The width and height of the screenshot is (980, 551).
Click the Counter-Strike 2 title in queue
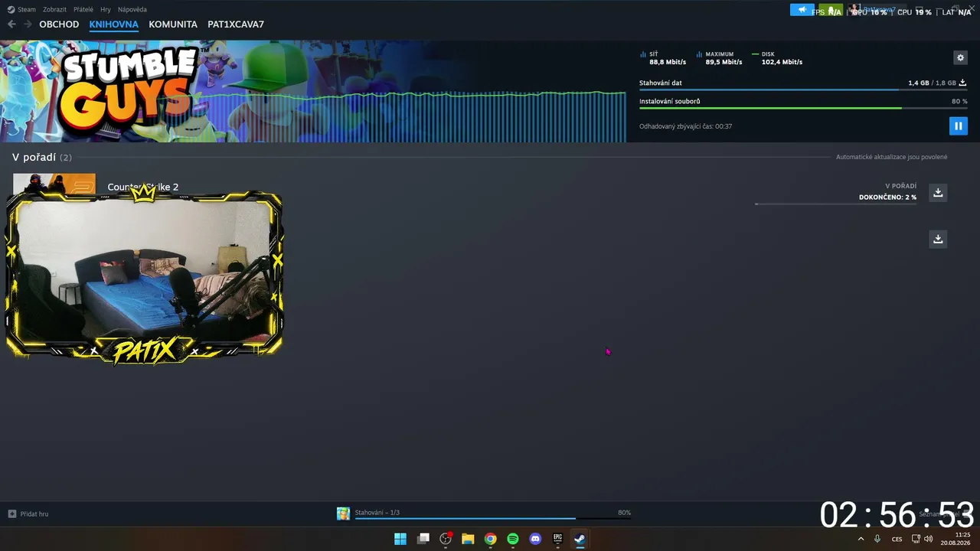click(143, 187)
